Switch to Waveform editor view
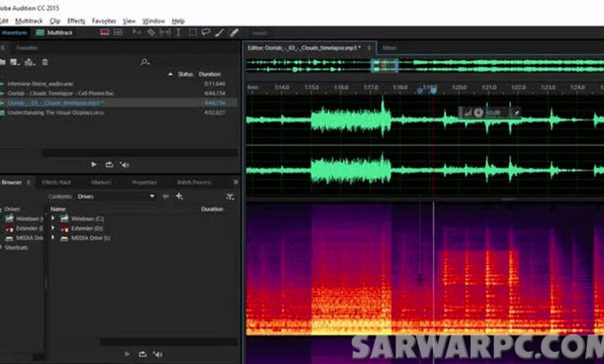Screen dimensions: 604x364 14,33
